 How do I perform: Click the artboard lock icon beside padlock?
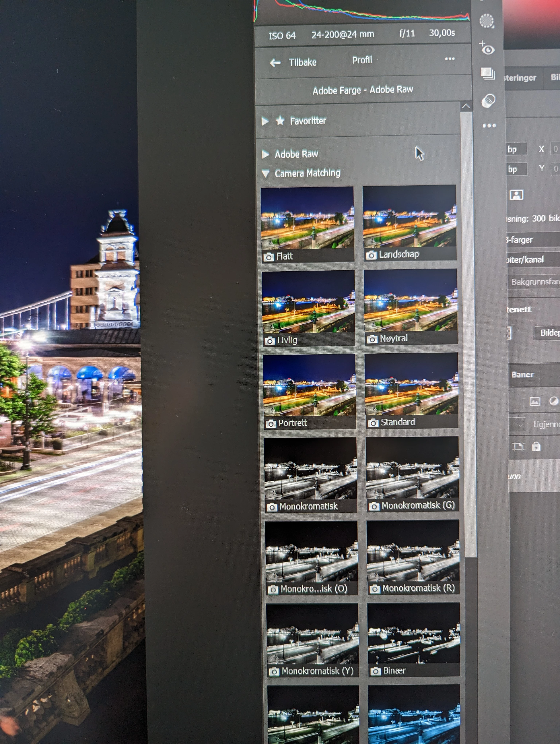click(x=518, y=447)
